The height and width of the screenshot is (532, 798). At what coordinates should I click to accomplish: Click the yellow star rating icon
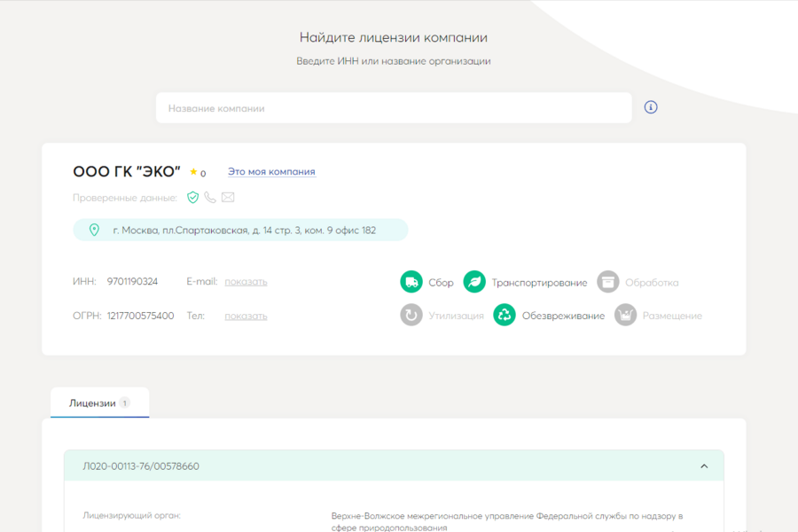[x=193, y=171]
